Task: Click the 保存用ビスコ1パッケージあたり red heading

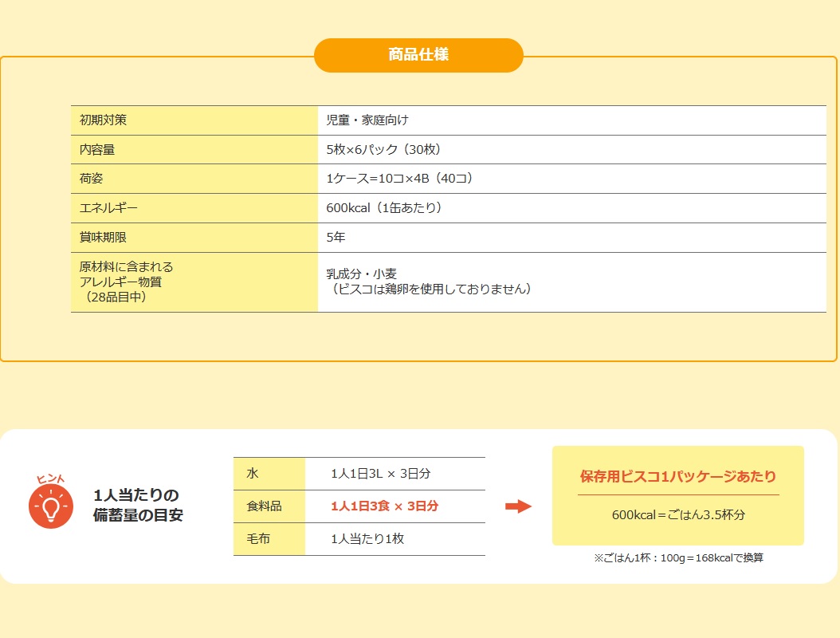Action: pyautogui.click(x=678, y=476)
